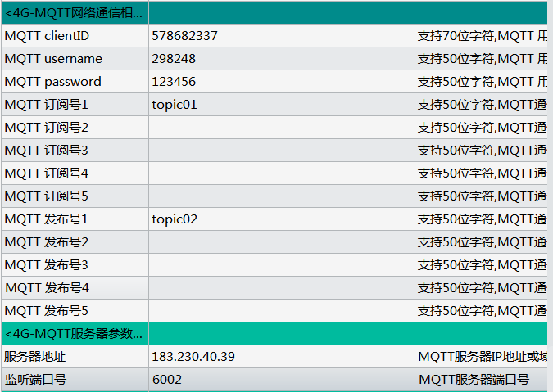
Task: Click the 服务器地址 description cell
Action: pos(482,357)
